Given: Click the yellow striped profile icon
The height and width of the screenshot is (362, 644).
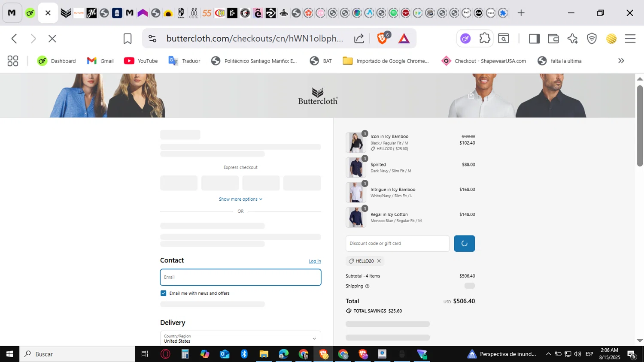Looking at the screenshot, I should (611, 39).
